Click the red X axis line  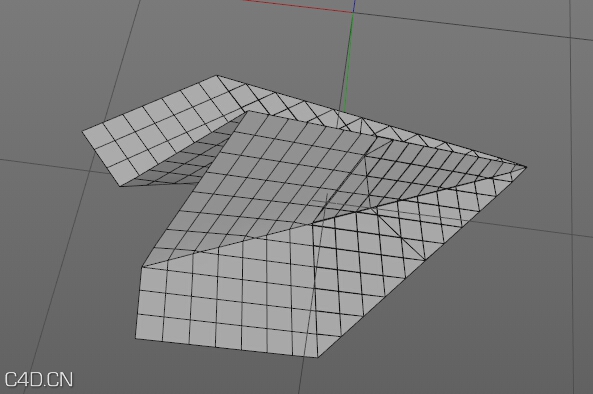point(298,6)
